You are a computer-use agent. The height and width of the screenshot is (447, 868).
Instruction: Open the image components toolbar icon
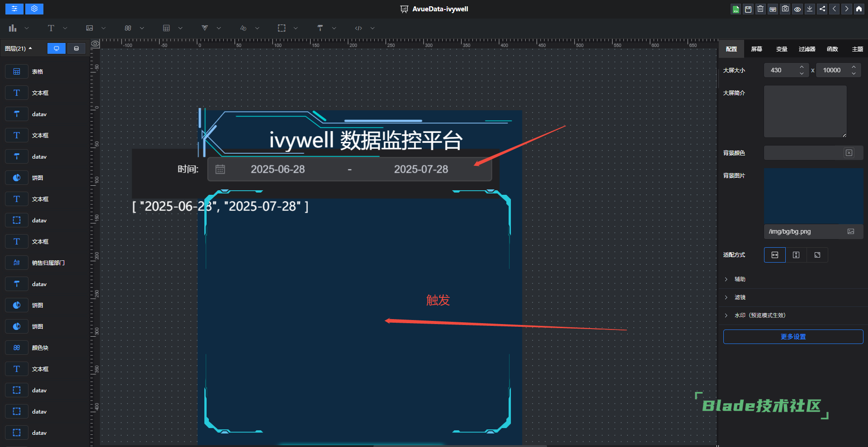click(90, 28)
